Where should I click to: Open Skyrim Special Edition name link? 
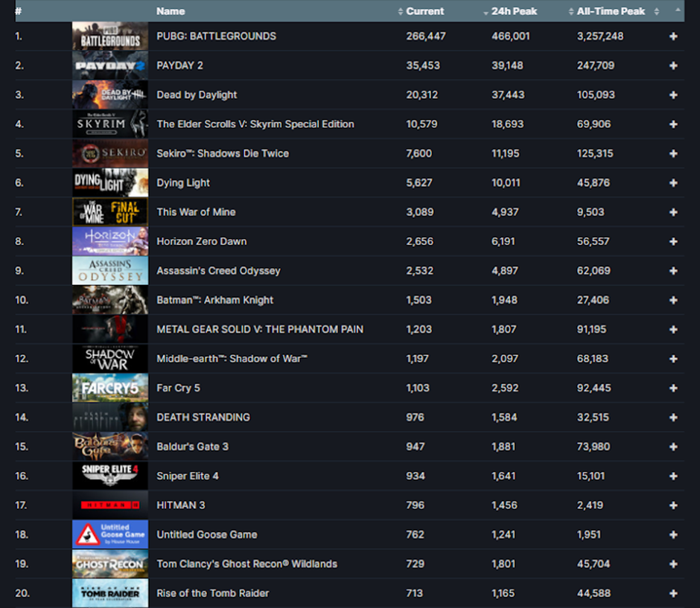coord(255,124)
